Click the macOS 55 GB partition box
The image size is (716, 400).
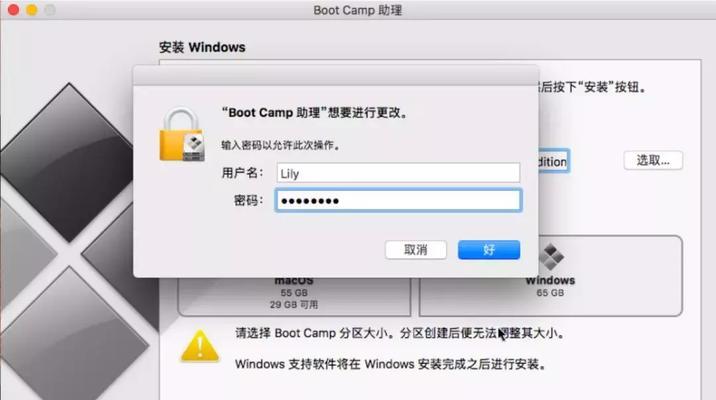click(x=294, y=296)
